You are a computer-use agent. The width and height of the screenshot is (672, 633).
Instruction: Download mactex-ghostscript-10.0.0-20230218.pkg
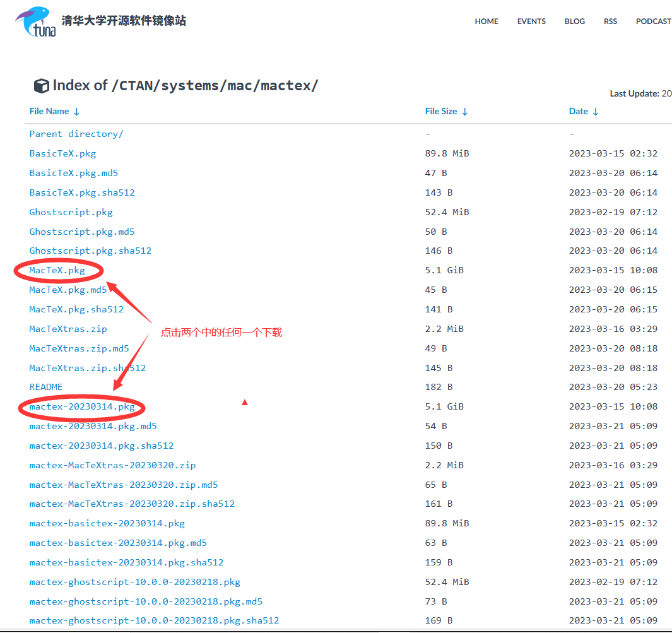pyautogui.click(x=134, y=582)
